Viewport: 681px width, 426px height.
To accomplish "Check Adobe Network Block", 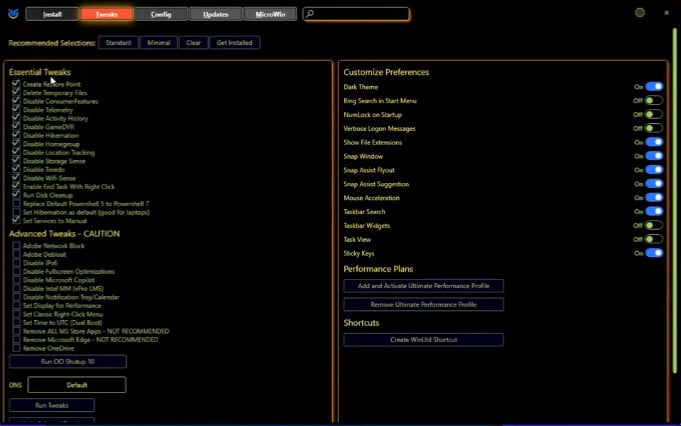I will (x=16, y=245).
